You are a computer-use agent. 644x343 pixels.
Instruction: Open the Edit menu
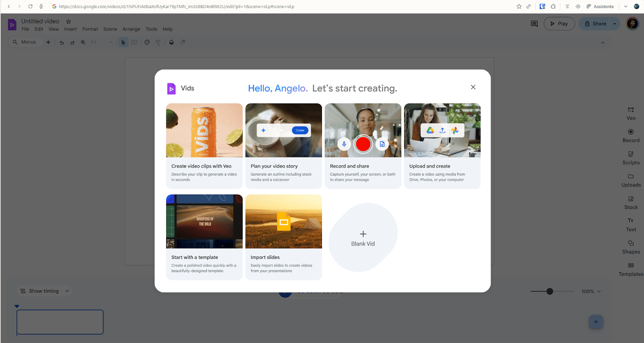click(x=39, y=29)
